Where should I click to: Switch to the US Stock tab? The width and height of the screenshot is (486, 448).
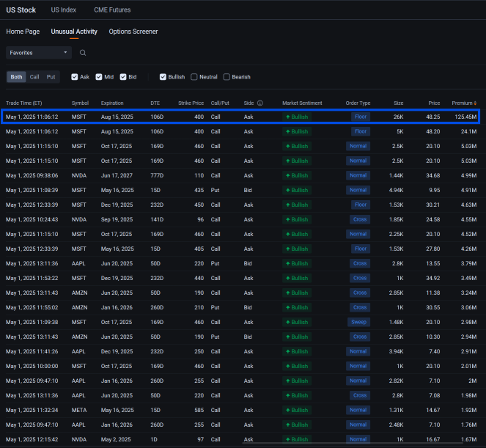(x=21, y=10)
